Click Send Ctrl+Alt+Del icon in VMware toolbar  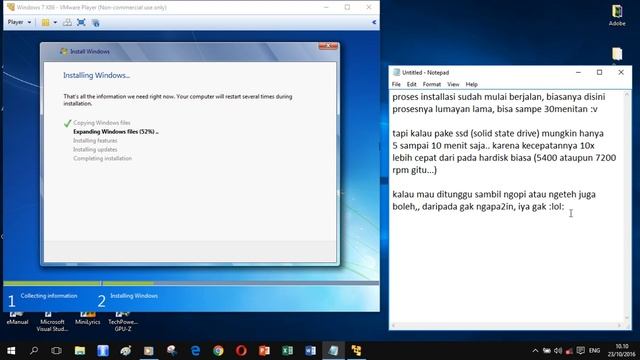(x=67, y=22)
